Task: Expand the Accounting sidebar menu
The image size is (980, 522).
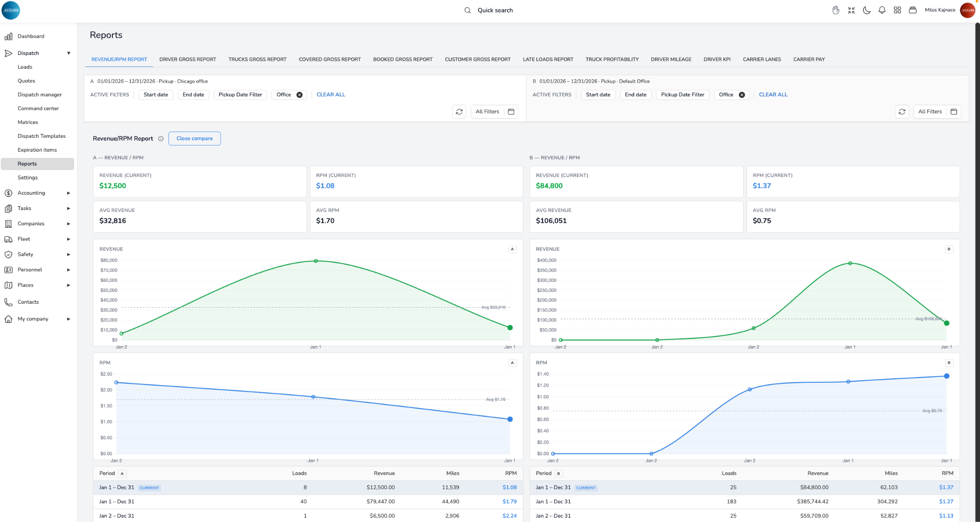Action: (x=68, y=193)
